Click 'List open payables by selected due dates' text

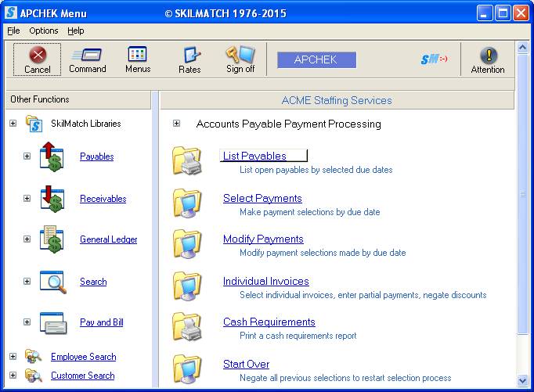click(x=316, y=170)
